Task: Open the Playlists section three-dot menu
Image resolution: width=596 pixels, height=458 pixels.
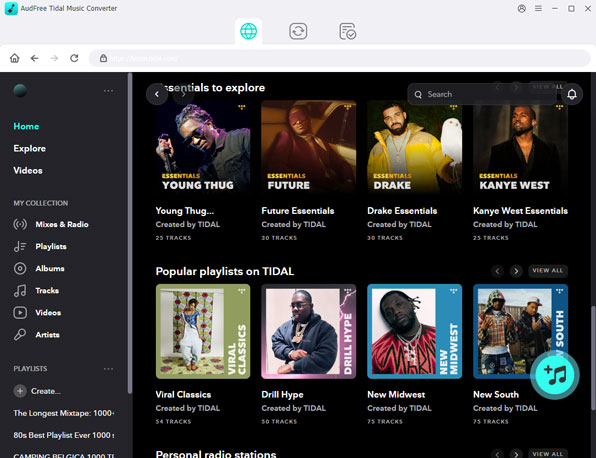Action: (108, 369)
